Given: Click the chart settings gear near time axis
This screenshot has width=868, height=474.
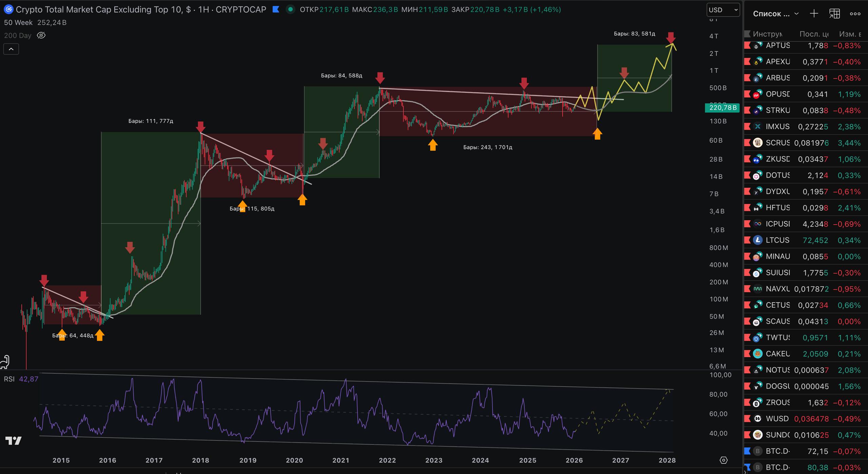Looking at the screenshot, I should tap(724, 460).
